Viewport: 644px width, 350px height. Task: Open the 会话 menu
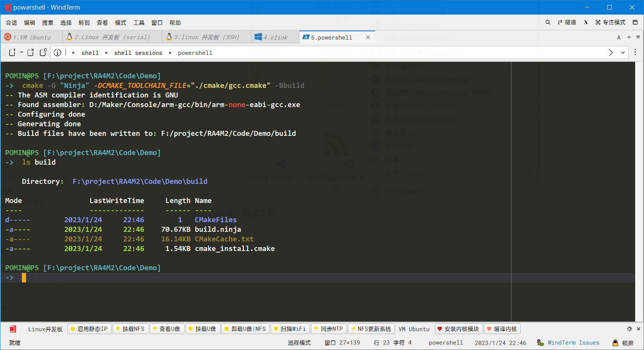(11, 23)
